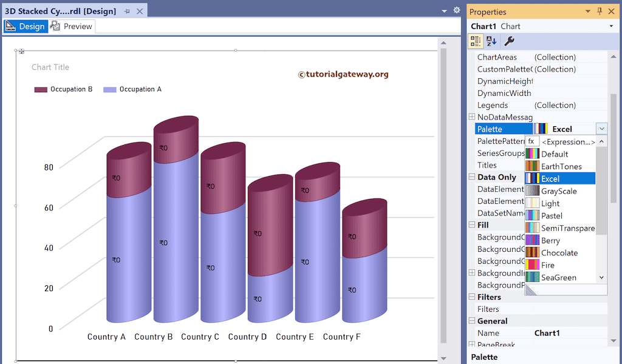Expand the NoDataMessage property
This screenshot has height=364, width=622.
click(x=472, y=117)
